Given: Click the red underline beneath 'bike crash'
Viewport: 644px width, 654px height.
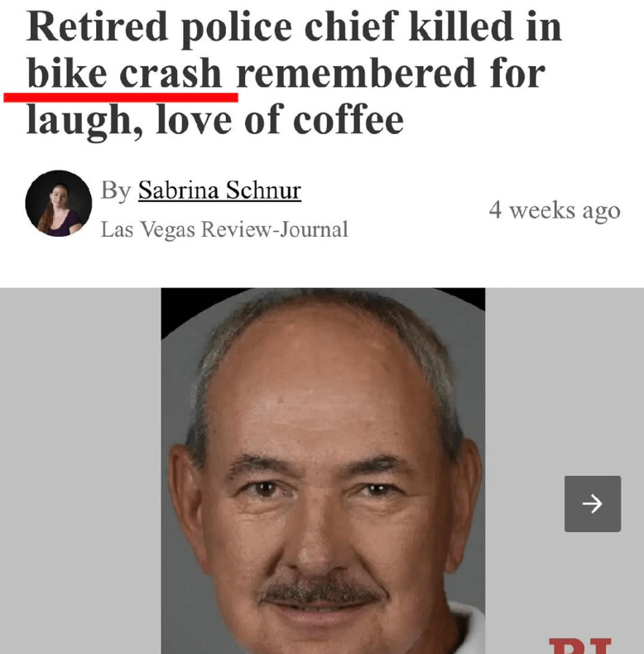Looking at the screenshot, I should point(121,98).
